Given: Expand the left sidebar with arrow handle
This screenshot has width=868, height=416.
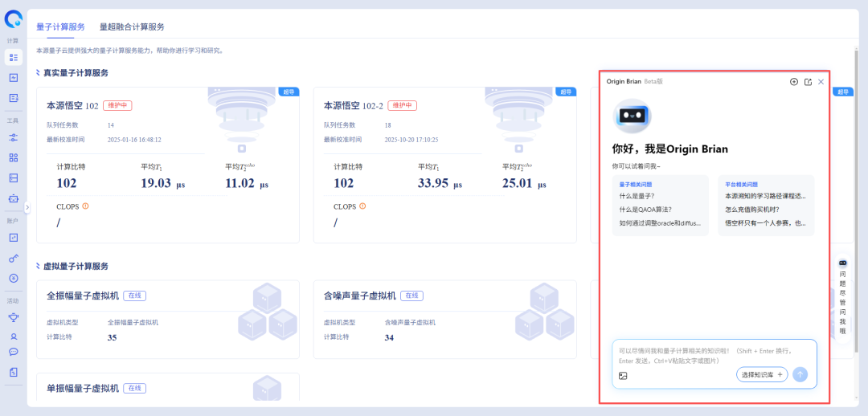Looking at the screenshot, I should 27,207.
